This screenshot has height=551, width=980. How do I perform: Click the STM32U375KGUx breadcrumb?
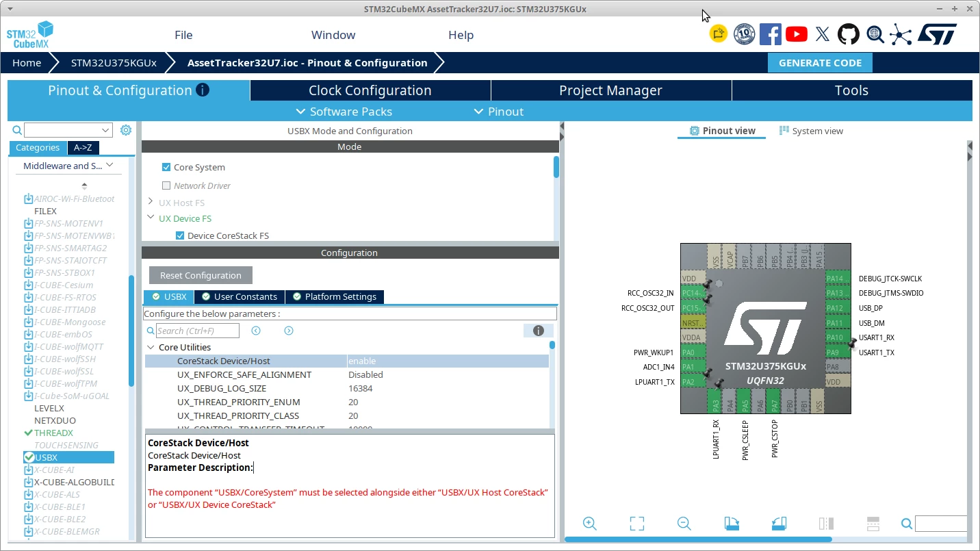pos(114,62)
